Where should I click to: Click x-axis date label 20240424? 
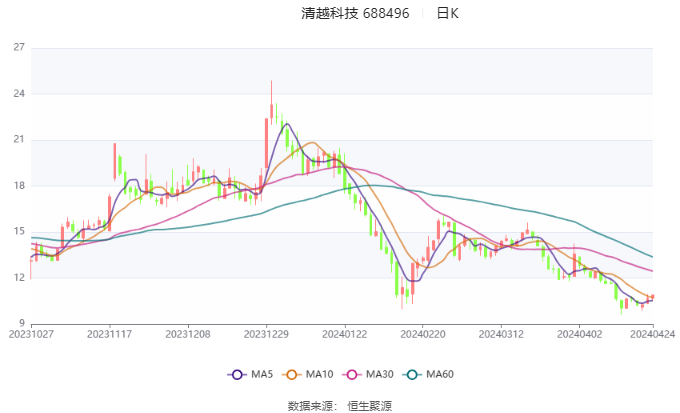(653, 334)
